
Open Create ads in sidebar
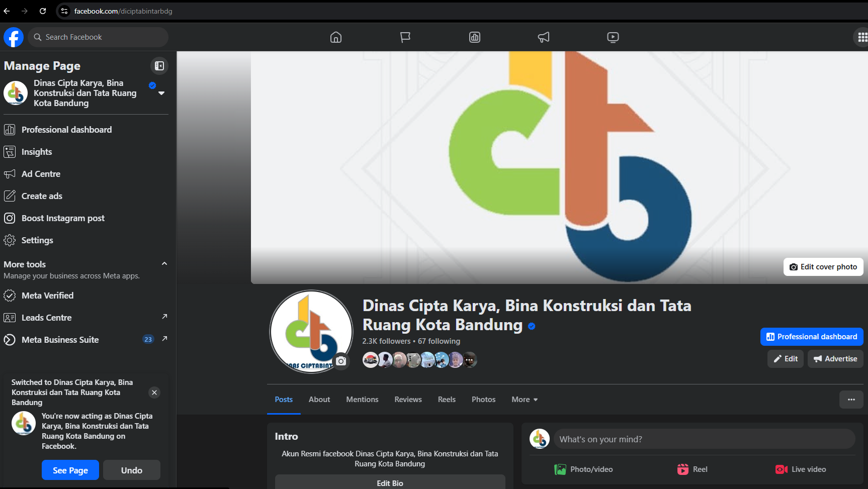click(86, 196)
